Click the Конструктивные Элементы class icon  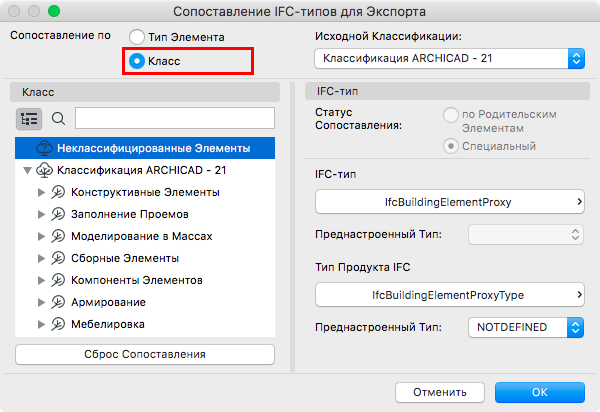click(x=58, y=192)
